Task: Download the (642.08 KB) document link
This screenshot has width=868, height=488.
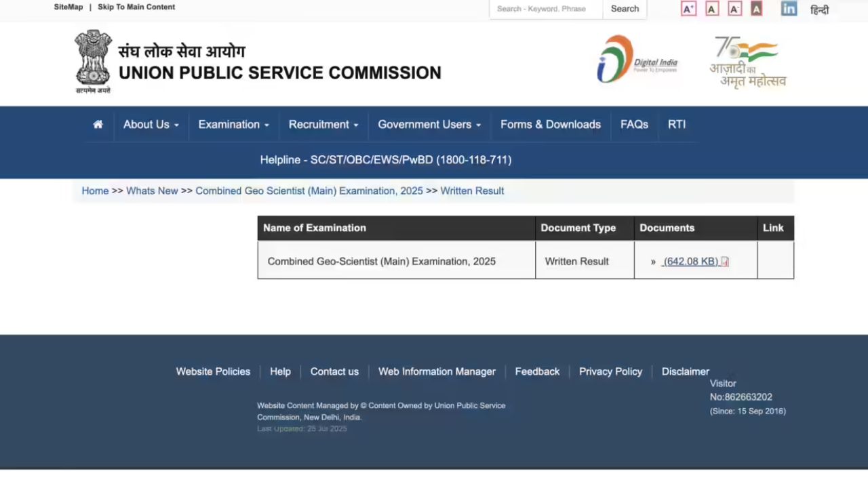Action: pos(690,262)
